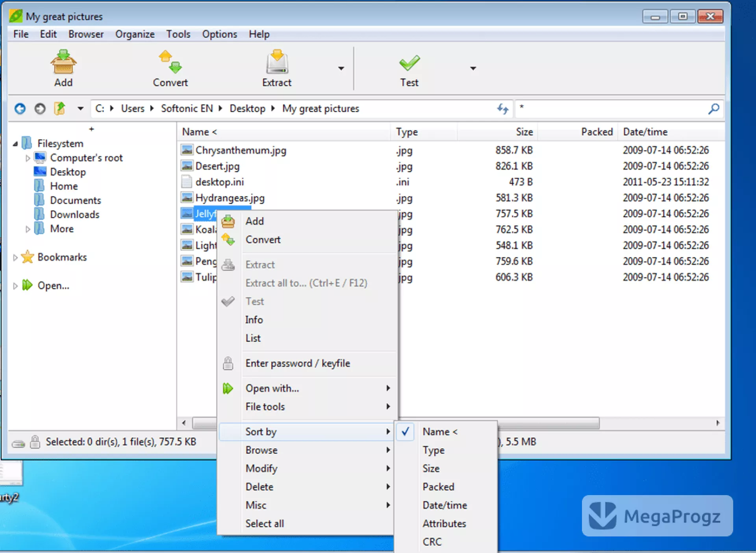Select Home in the tree
This screenshot has width=756, height=553.
tap(64, 186)
